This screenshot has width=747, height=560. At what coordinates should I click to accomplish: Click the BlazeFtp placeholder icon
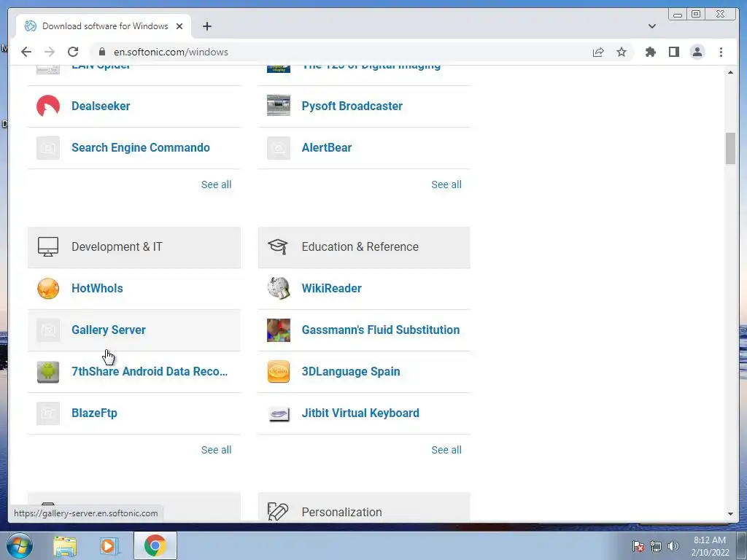pyautogui.click(x=48, y=413)
